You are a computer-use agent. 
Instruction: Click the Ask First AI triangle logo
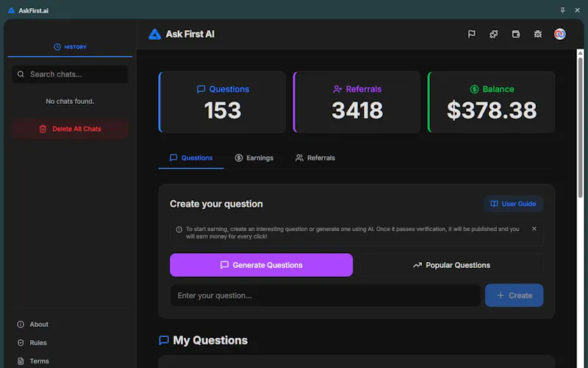click(x=154, y=34)
